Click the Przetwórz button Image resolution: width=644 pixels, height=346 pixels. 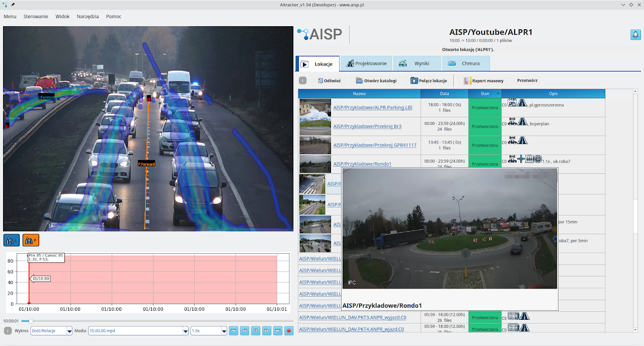tap(527, 81)
